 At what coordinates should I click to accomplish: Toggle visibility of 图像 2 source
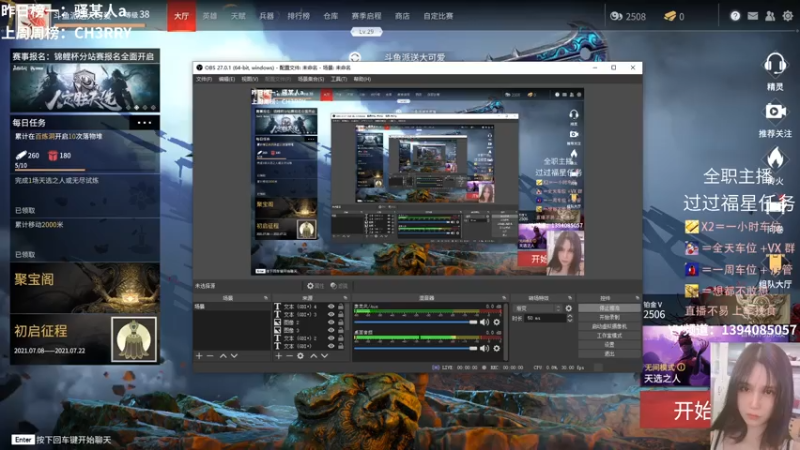(331, 322)
